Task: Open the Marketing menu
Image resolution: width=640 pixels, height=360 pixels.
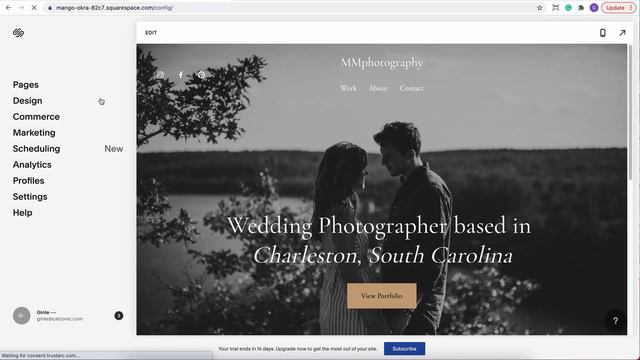Action: tap(34, 133)
